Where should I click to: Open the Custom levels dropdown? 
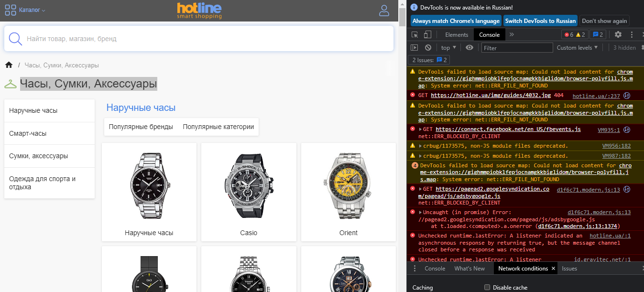pyautogui.click(x=577, y=47)
